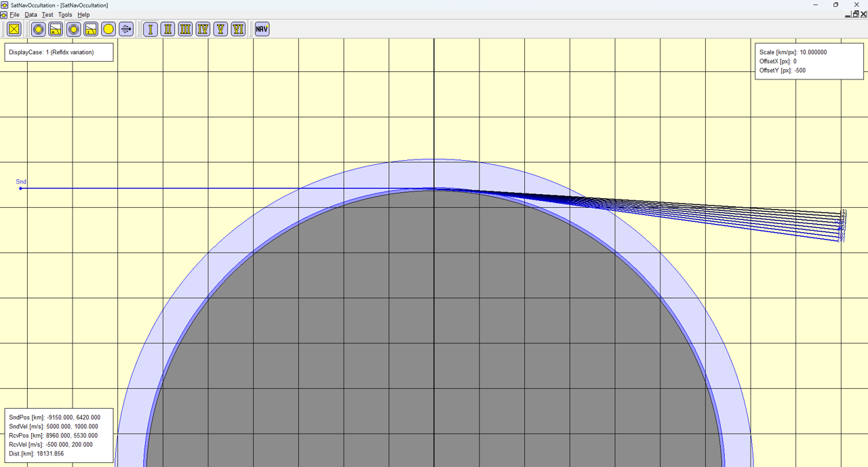The height and width of the screenshot is (467, 868).
Task: Restore down the inner document window
Action: (856, 14)
